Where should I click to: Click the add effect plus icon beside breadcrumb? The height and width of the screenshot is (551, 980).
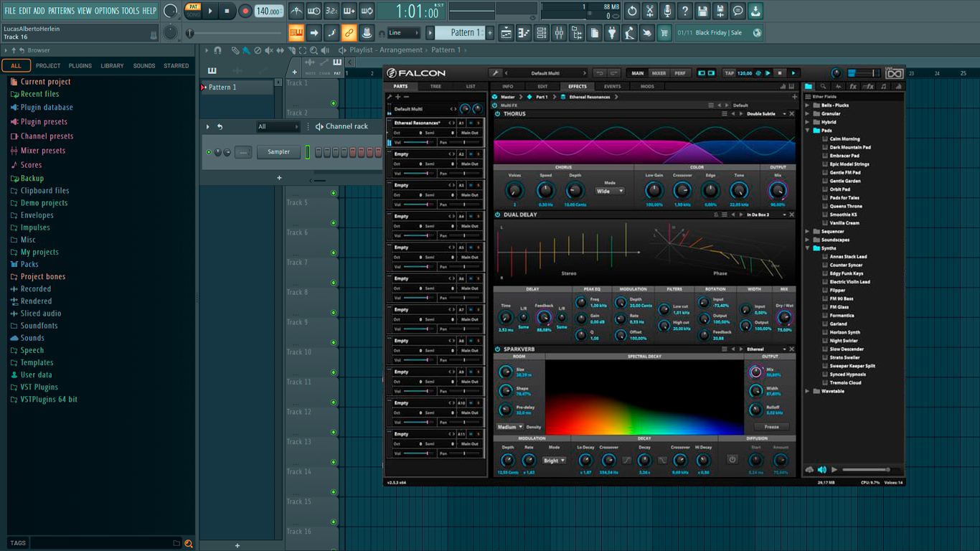pyautogui.click(x=794, y=97)
